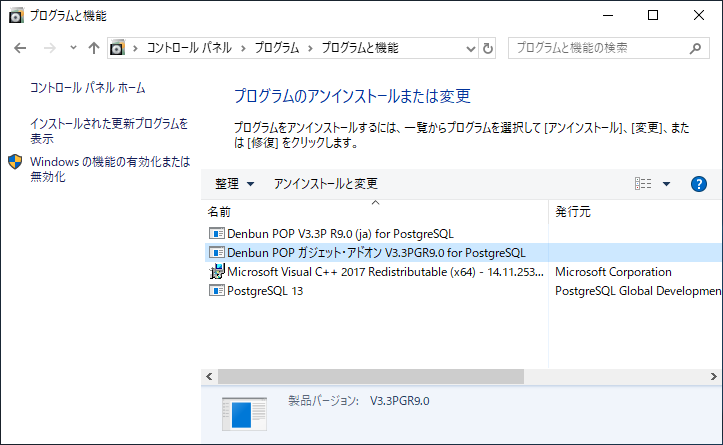
Task: Open インストールされた更新プログラムを表示 link
Action: [x=109, y=131]
